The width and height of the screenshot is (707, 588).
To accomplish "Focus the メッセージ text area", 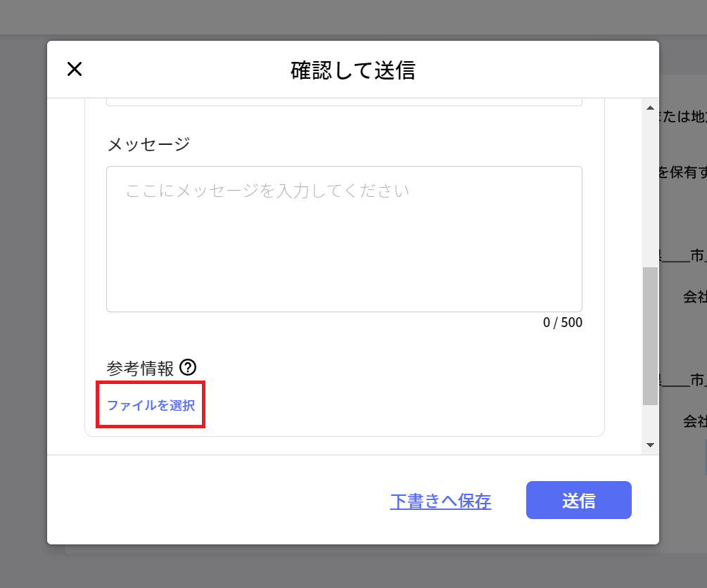I will point(344,239).
